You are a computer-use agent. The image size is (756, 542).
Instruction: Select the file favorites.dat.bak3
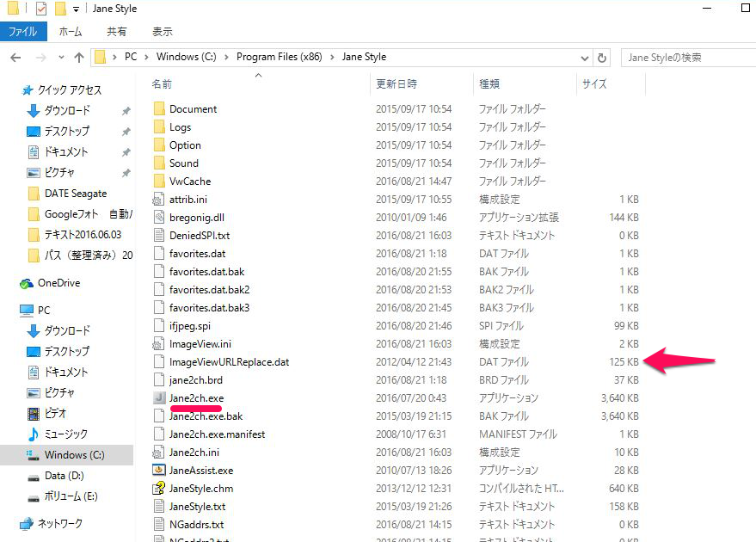pos(209,308)
